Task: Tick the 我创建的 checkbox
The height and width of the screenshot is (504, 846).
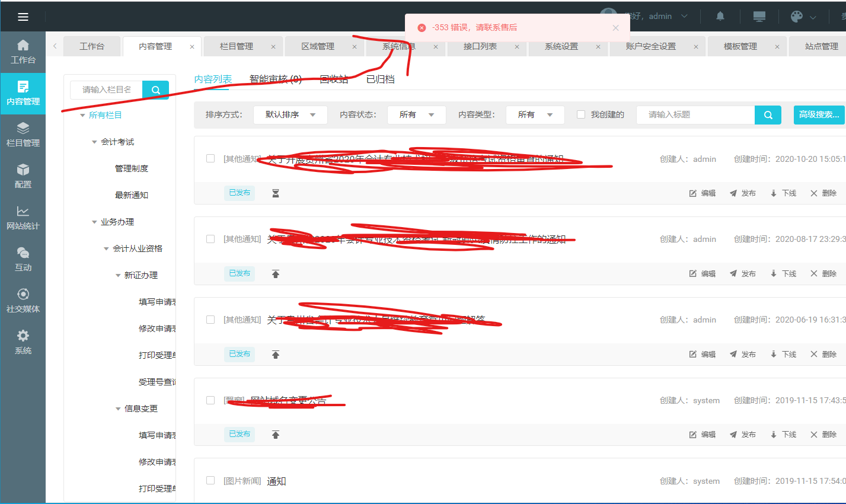Action: tap(581, 114)
